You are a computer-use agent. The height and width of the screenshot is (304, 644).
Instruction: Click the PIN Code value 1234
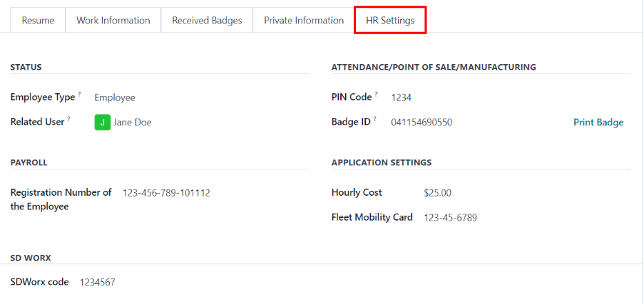[402, 98]
